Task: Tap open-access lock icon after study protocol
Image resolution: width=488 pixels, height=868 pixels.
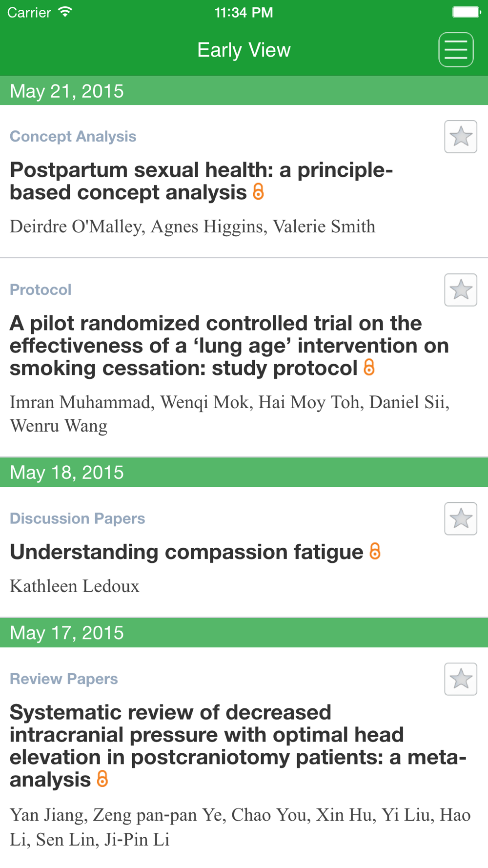Action: coord(369,367)
